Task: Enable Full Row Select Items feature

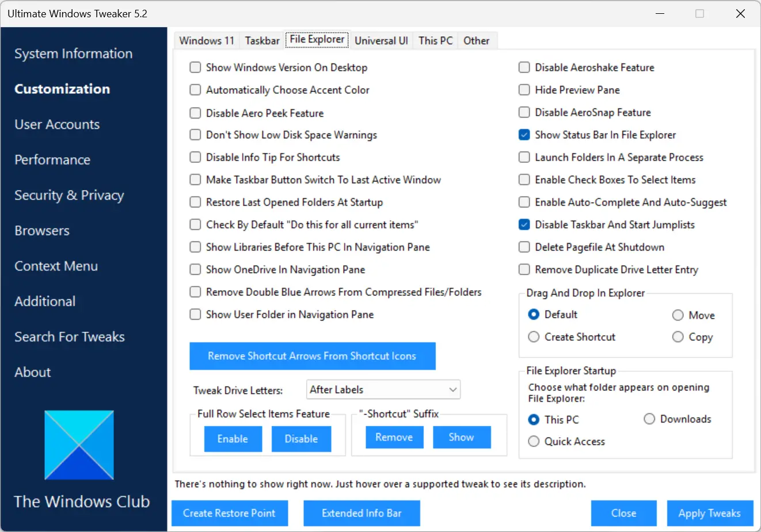Action: coord(233,439)
